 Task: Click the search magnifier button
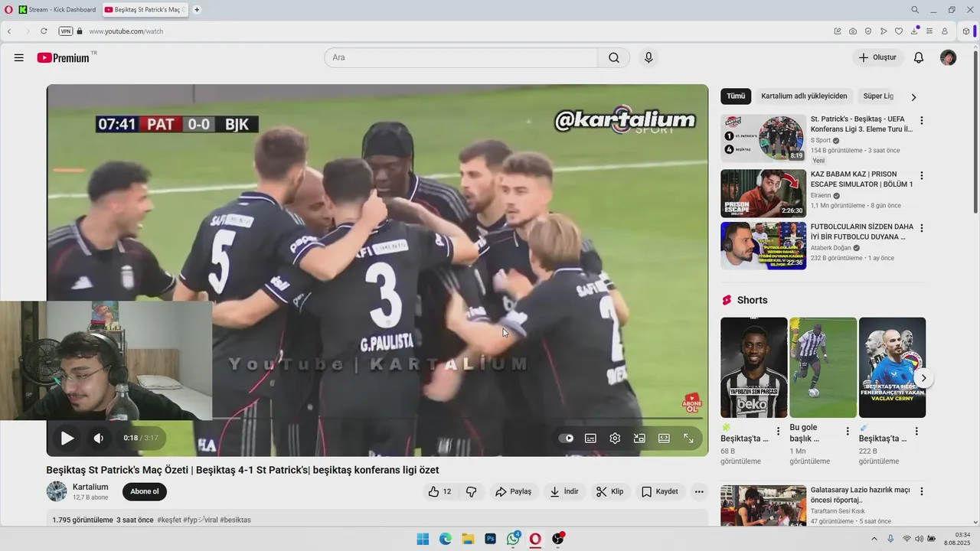[x=614, y=57]
